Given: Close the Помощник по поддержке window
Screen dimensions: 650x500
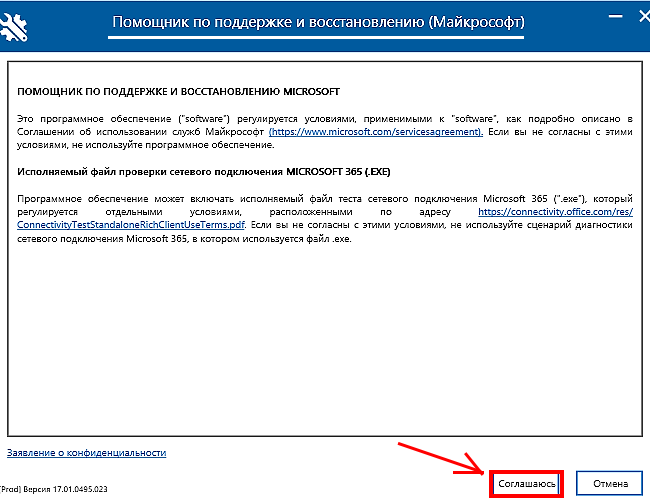Looking at the screenshot, I should click(x=644, y=17).
